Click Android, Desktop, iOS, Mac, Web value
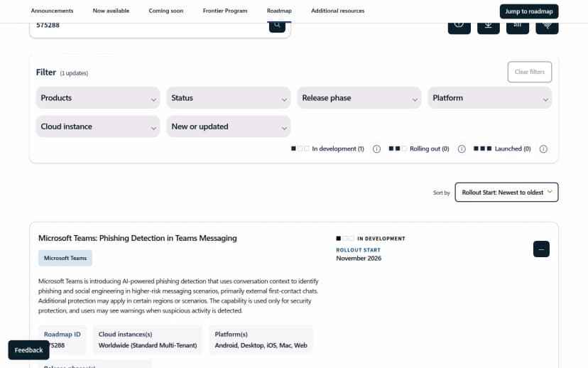Image resolution: width=588 pixels, height=368 pixels. tap(261, 345)
